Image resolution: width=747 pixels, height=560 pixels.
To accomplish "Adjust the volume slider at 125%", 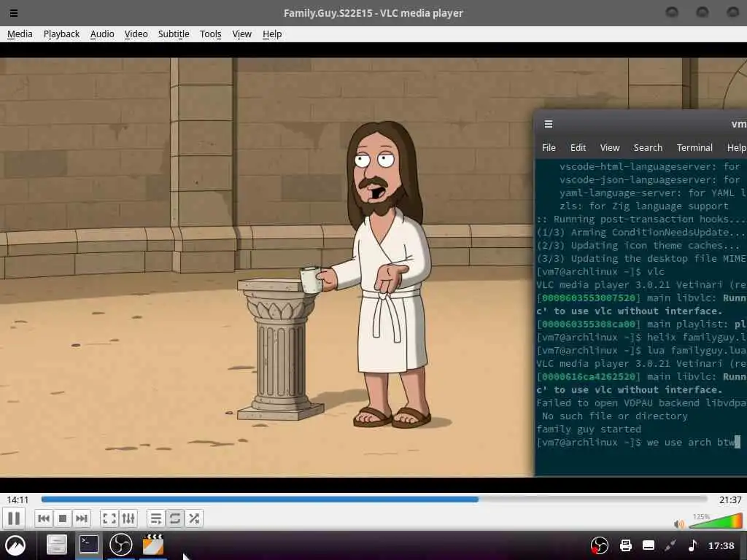I will (715, 521).
